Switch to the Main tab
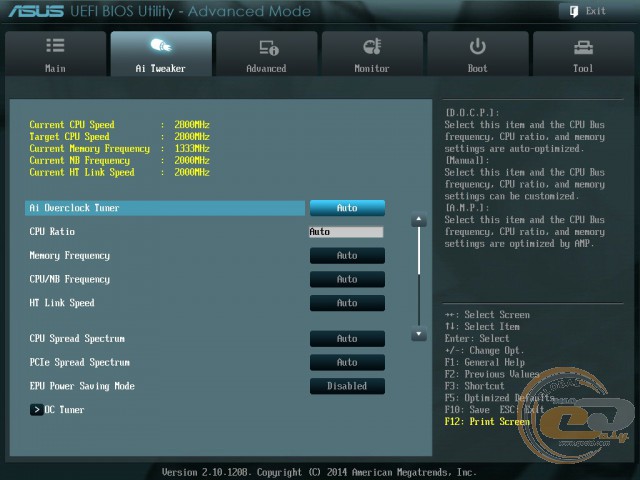 [56, 53]
